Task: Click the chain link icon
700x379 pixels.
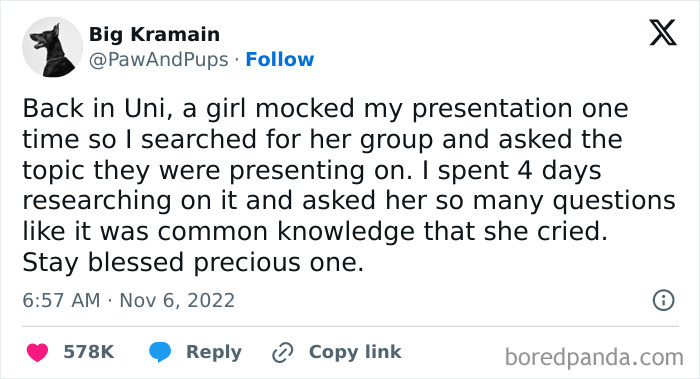Action: (283, 352)
